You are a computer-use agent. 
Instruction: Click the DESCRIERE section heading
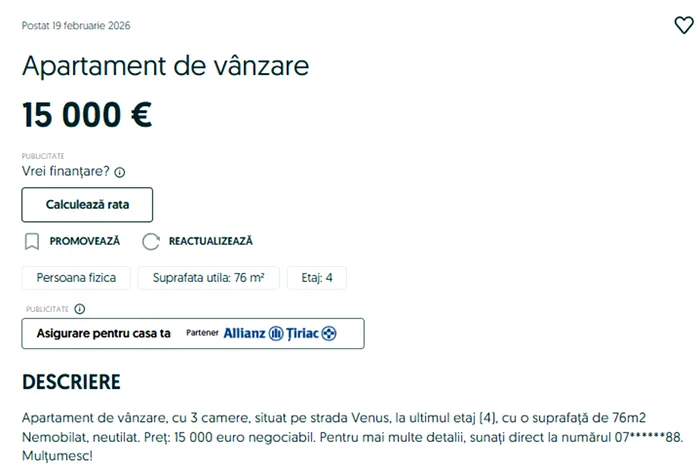point(71,382)
